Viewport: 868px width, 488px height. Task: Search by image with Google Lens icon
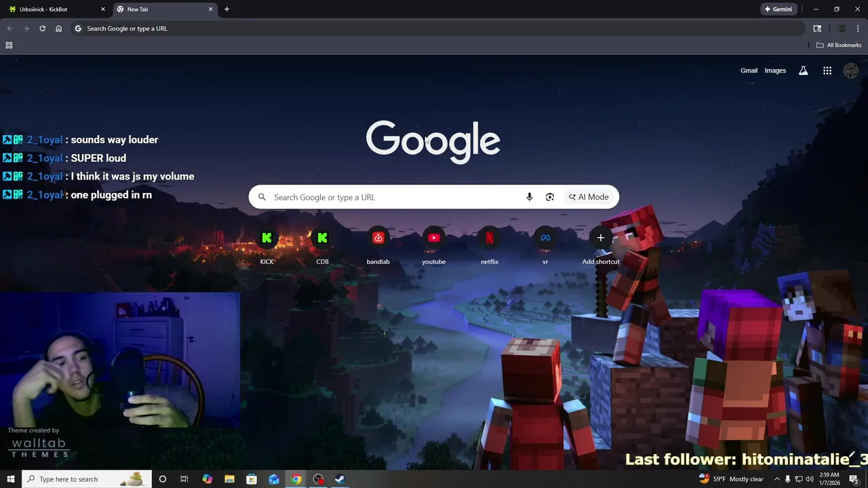550,197
